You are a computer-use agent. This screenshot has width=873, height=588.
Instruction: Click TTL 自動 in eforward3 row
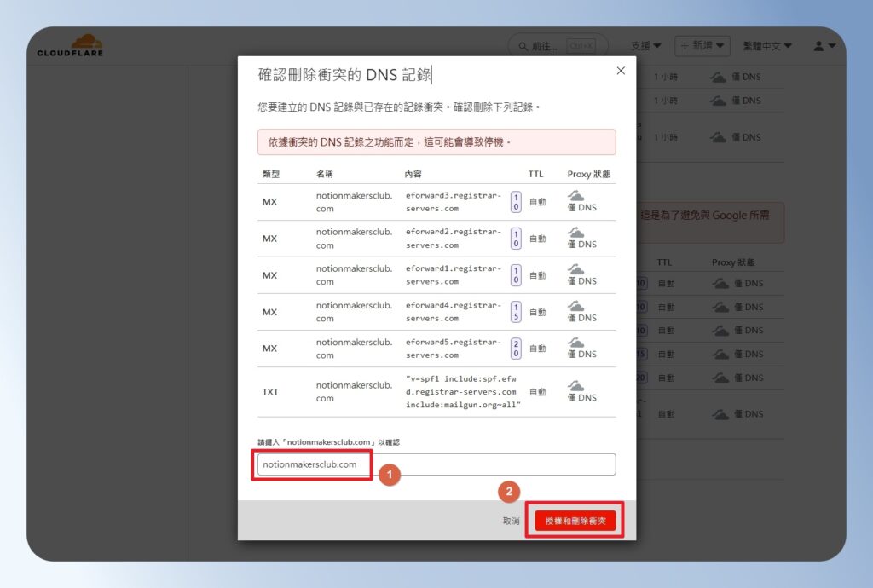537,202
